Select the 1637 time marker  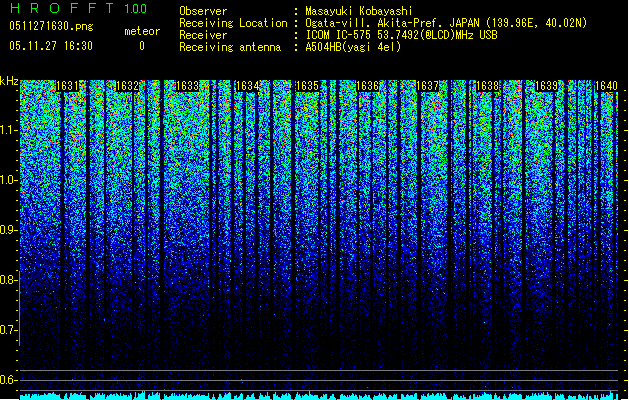click(428, 86)
